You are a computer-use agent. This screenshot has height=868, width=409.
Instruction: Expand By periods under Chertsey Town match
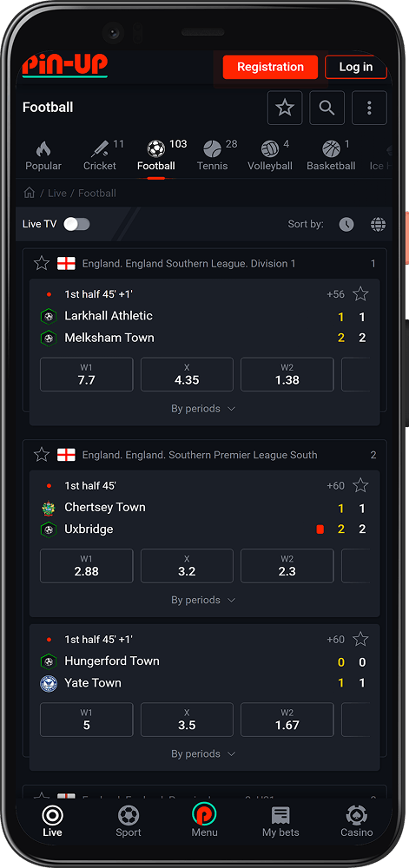pos(204,600)
